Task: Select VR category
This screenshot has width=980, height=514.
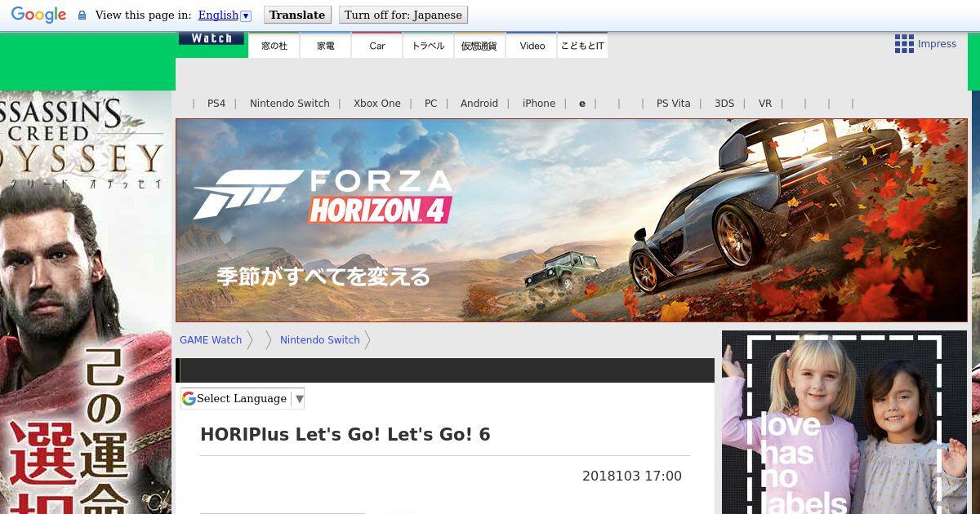Action: (765, 104)
